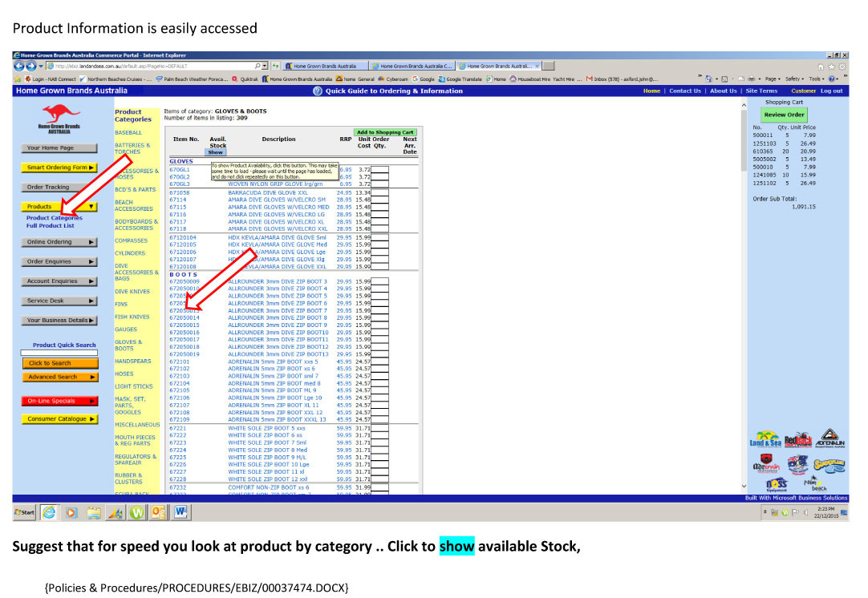
Task: Click the green Review Order button
Action: pos(784,115)
